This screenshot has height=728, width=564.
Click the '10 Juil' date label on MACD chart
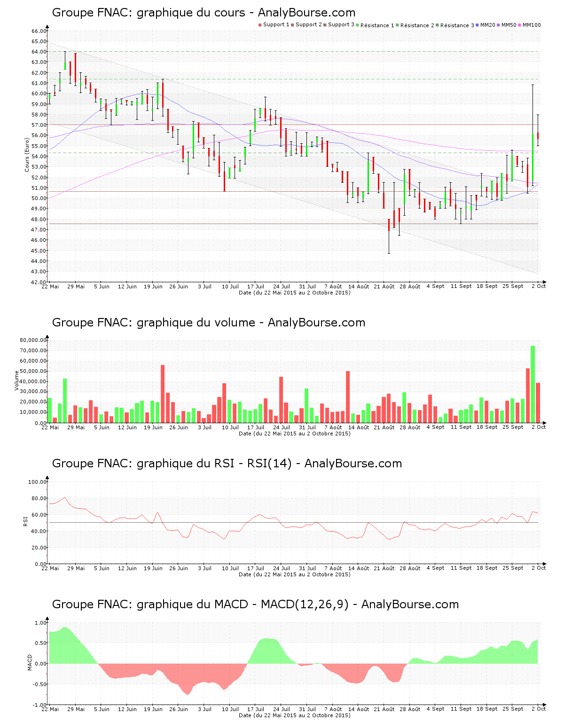(x=230, y=709)
